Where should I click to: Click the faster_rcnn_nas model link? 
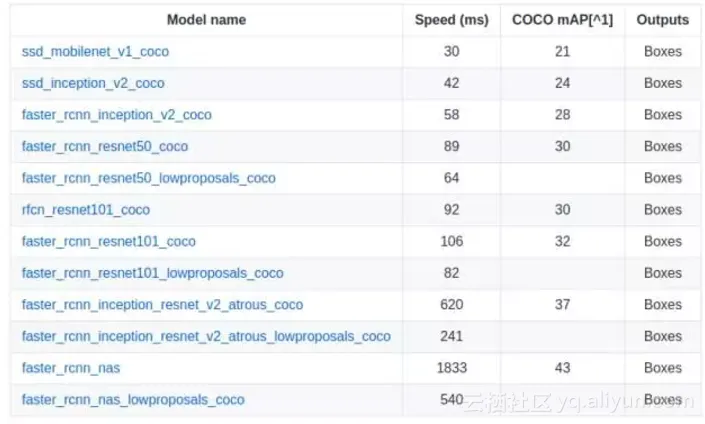(71, 368)
